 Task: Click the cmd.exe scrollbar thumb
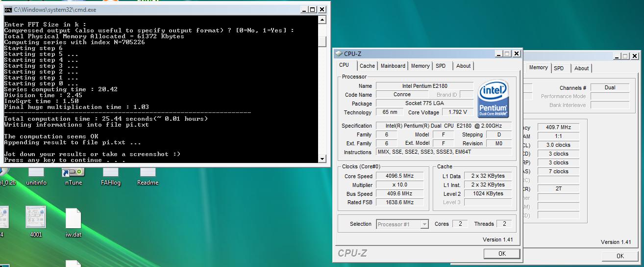[322, 43]
